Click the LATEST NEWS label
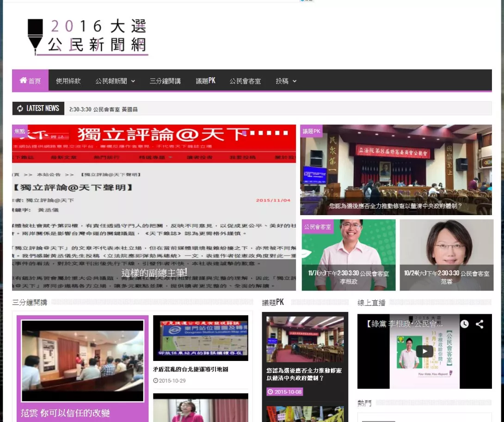Image resolution: width=504 pixels, height=422 pixels. click(43, 108)
